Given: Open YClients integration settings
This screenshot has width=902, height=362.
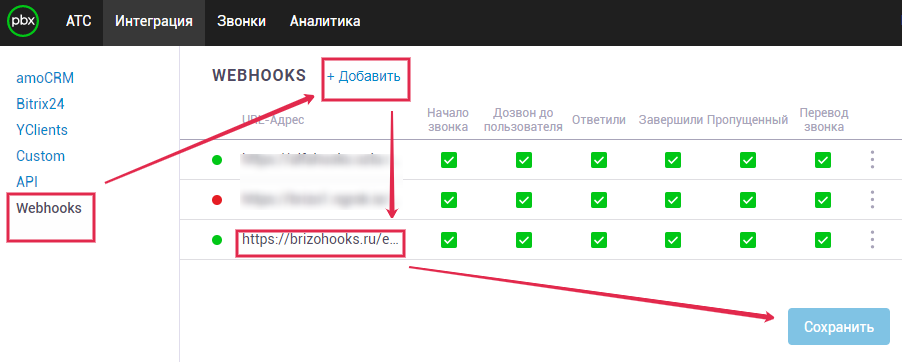Looking at the screenshot, I should 42,130.
